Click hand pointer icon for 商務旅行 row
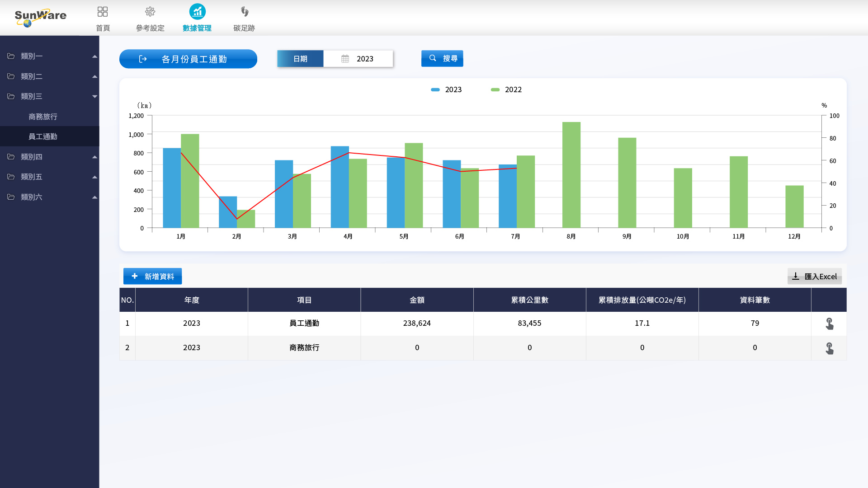The image size is (868, 488). [829, 348]
